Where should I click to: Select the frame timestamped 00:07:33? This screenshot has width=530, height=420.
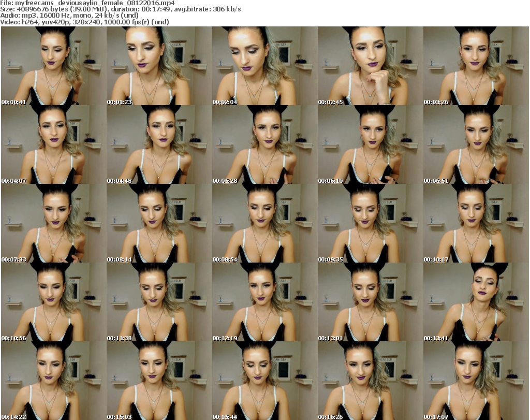click(x=53, y=224)
